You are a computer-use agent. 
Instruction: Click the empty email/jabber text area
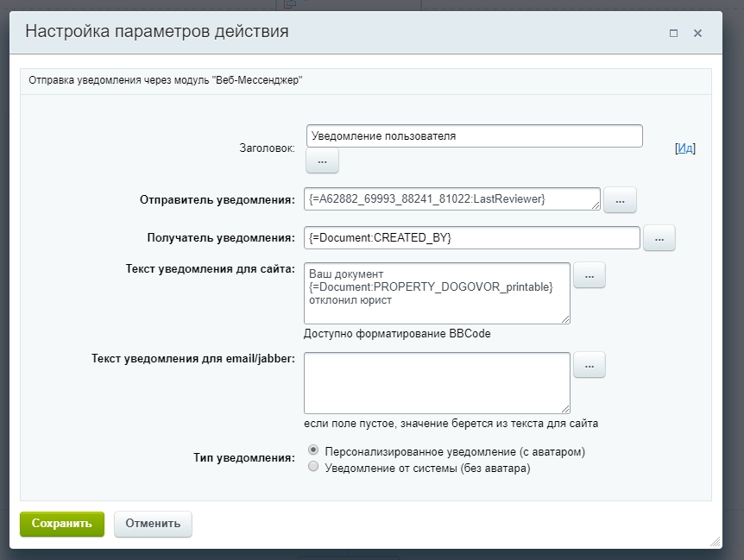436,382
